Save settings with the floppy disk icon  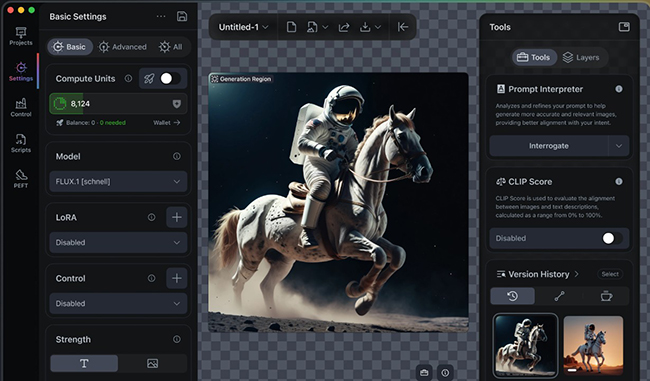coord(182,16)
